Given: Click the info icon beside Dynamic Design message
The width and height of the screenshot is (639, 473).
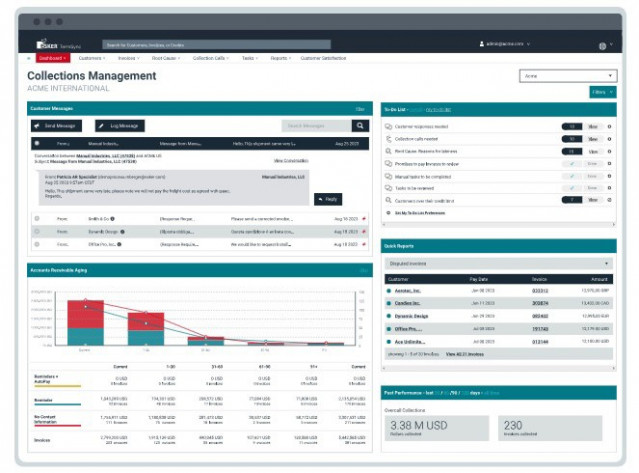Looking at the screenshot, I should pos(122,232).
